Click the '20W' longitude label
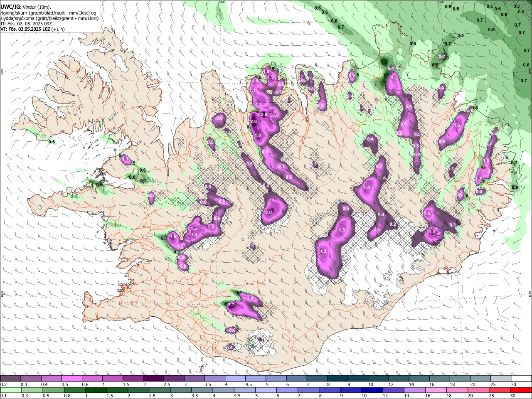Viewport: 532px width, 399px height. click(x=221, y=2)
